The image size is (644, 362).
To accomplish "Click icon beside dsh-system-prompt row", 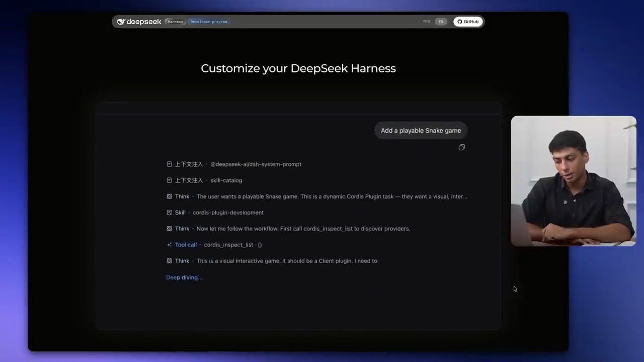I will 169,164.
